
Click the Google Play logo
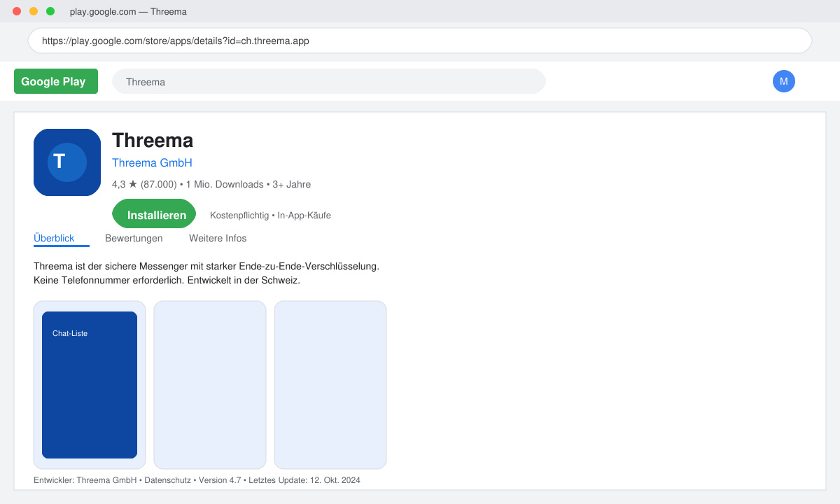pos(56,81)
